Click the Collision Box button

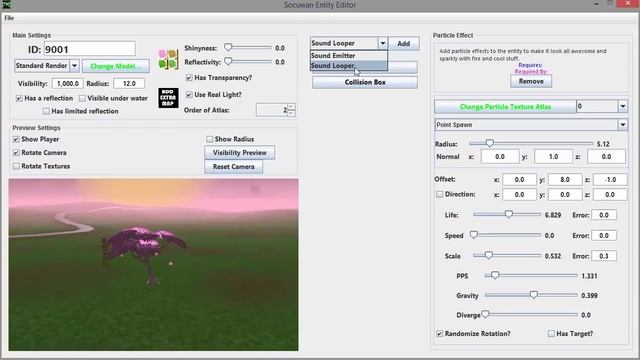pyautogui.click(x=365, y=82)
